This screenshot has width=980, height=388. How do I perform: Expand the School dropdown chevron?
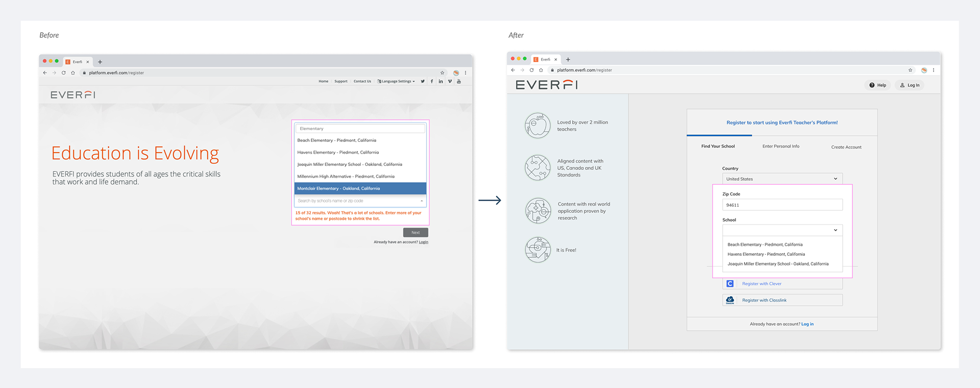point(836,230)
